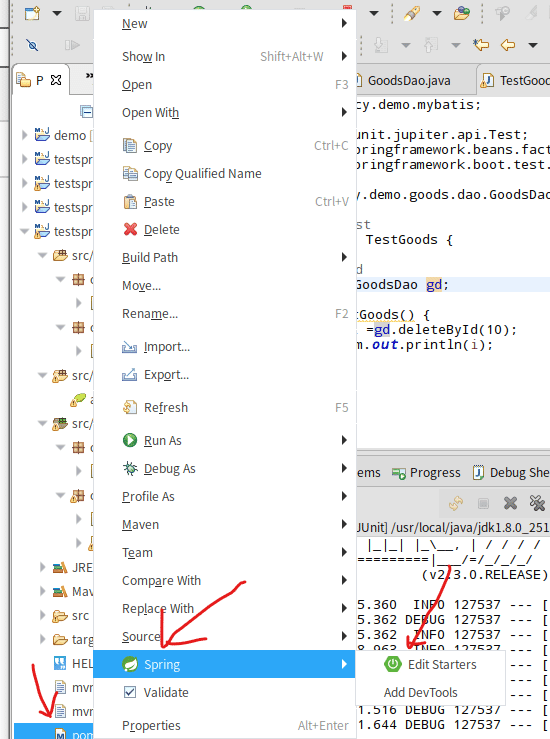The height and width of the screenshot is (739, 550).
Task: Click the Copy icon in context menu
Action: tap(130, 146)
